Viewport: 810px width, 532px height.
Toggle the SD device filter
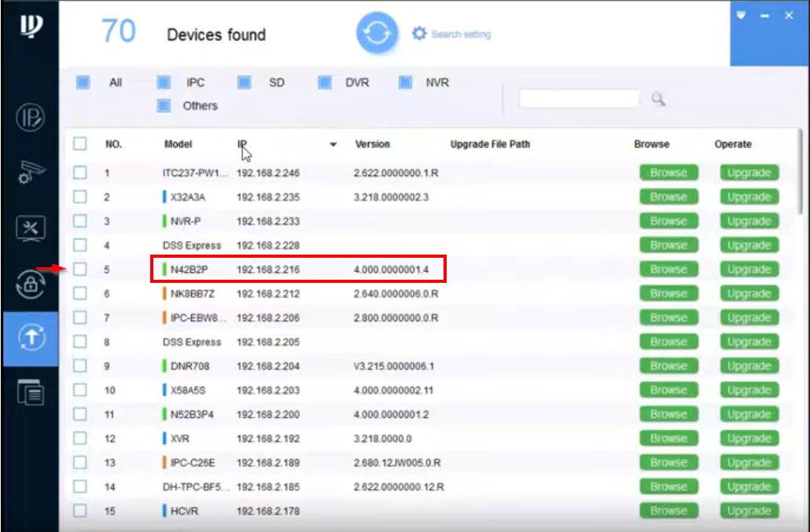pos(245,83)
